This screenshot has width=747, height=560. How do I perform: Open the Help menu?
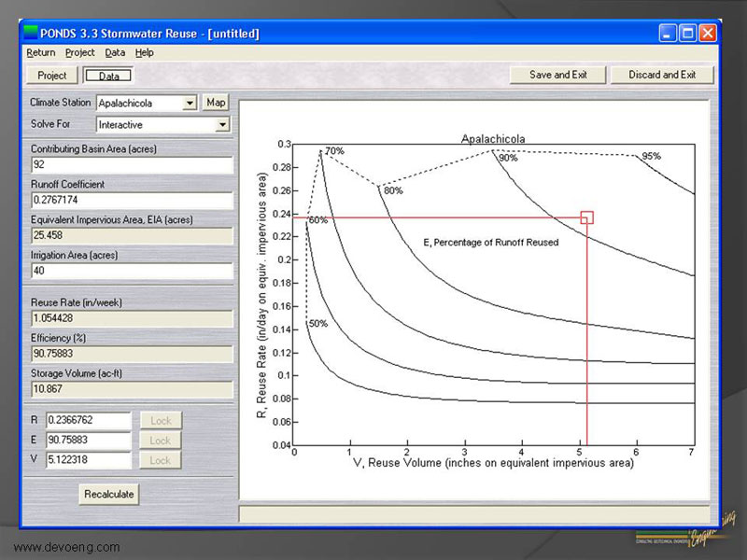tap(144, 53)
